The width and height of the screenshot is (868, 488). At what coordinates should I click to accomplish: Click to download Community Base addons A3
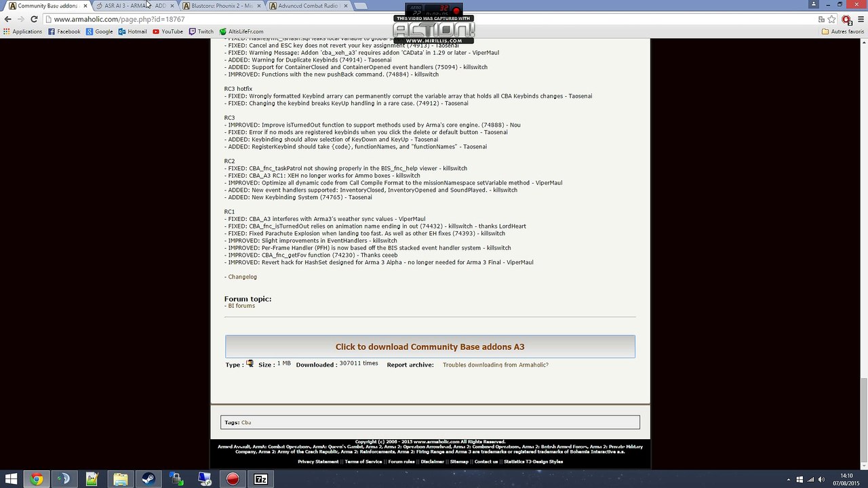430,346
